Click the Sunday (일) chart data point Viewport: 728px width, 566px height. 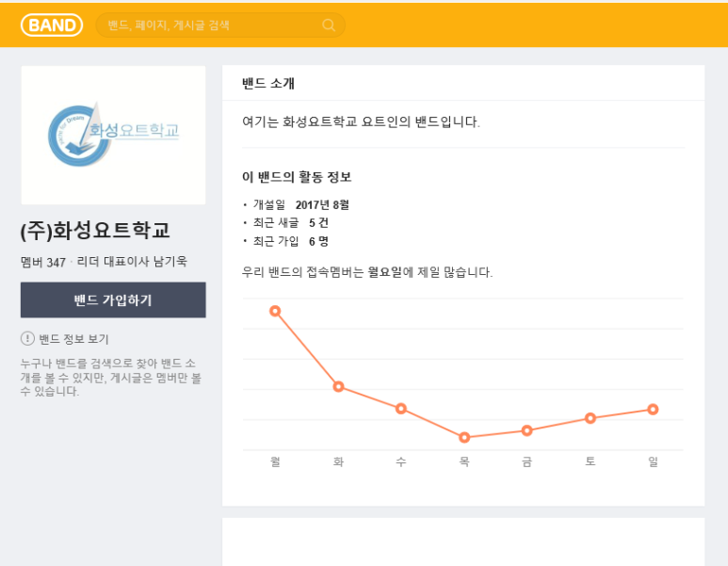coord(654,410)
